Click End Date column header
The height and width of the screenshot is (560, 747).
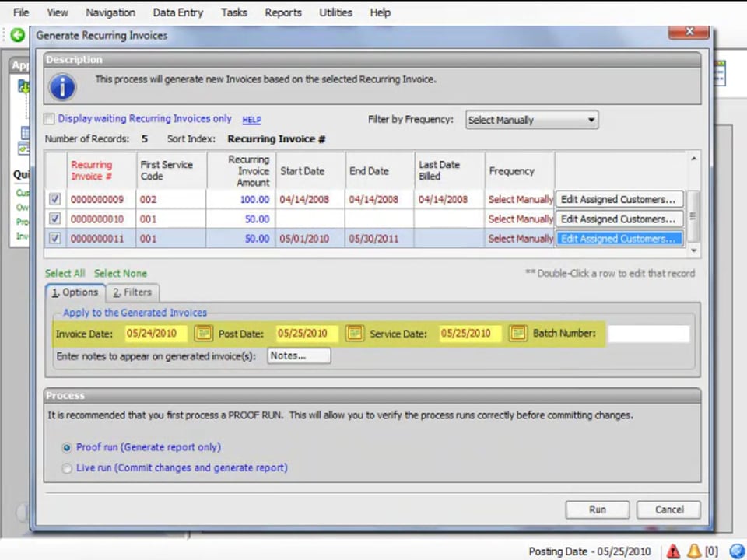[x=380, y=170]
